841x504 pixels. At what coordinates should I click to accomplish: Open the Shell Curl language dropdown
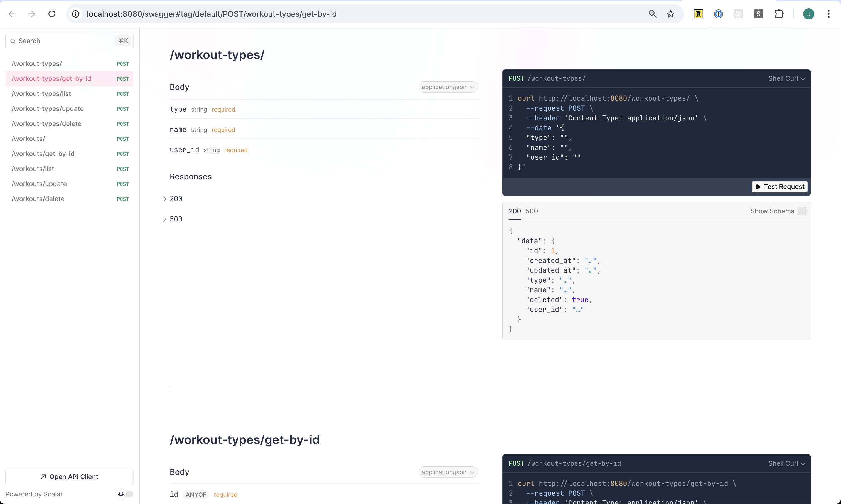tap(786, 78)
